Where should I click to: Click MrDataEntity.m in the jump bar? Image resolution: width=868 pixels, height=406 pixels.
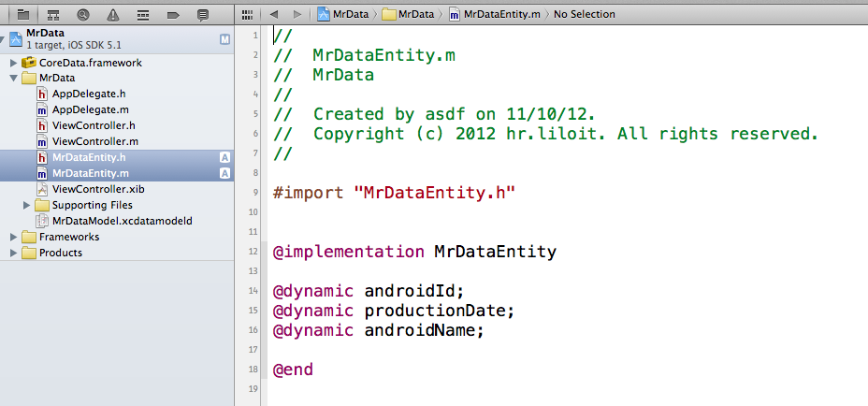495,14
